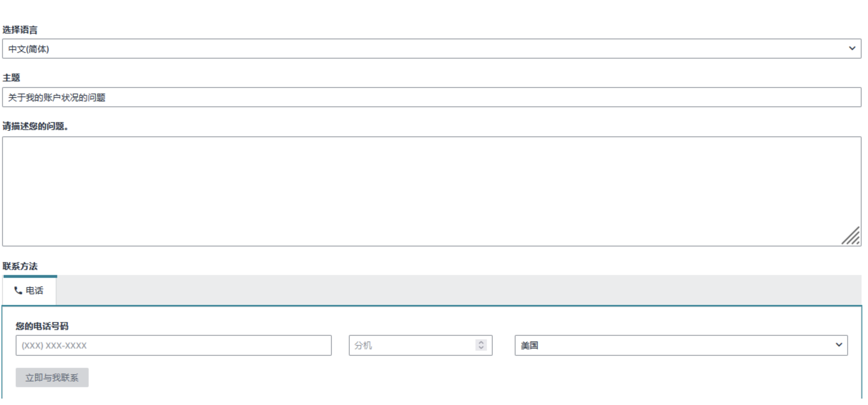Click the (XXX) XXX-XXXX phone number field
Screen dimensions: 868x405
tap(174, 345)
